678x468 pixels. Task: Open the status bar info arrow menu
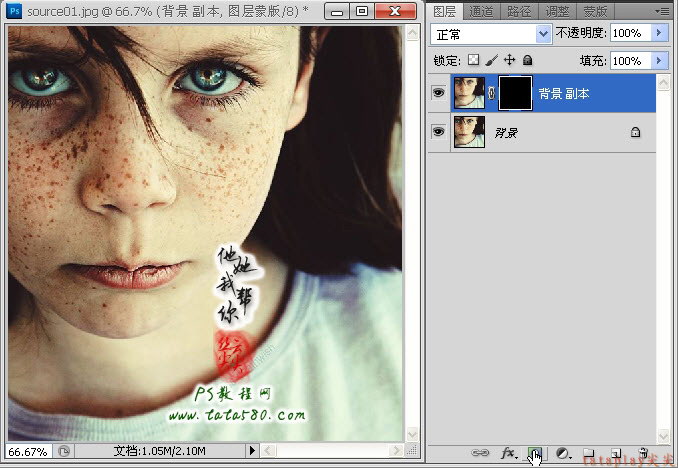(253, 451)
